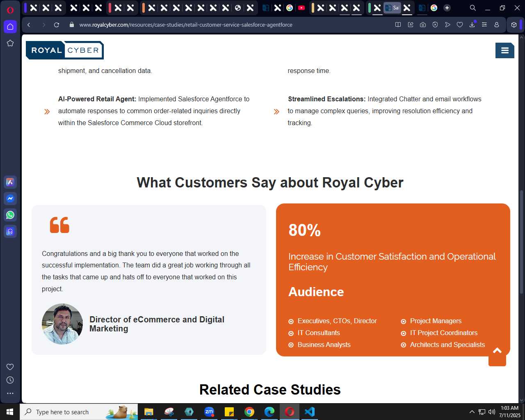Click 'Business Analysts' audience item
Viewport: 525px width, 420px height.
[324, 345]
